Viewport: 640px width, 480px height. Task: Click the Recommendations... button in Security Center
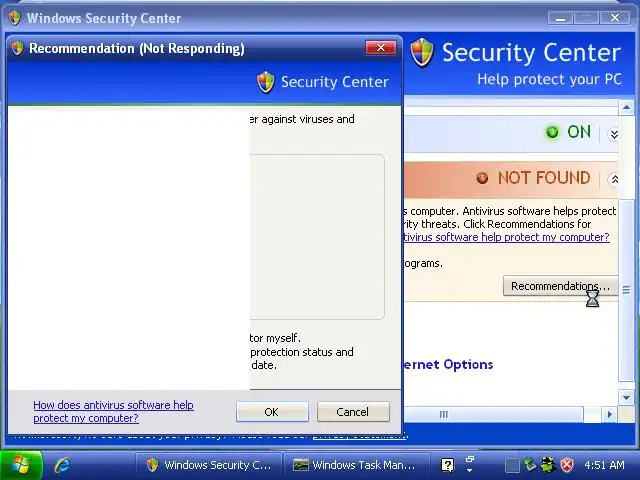point(560,286)
